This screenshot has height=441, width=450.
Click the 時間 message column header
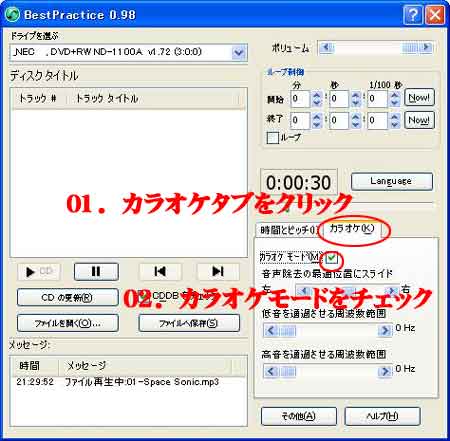[35, 366]
